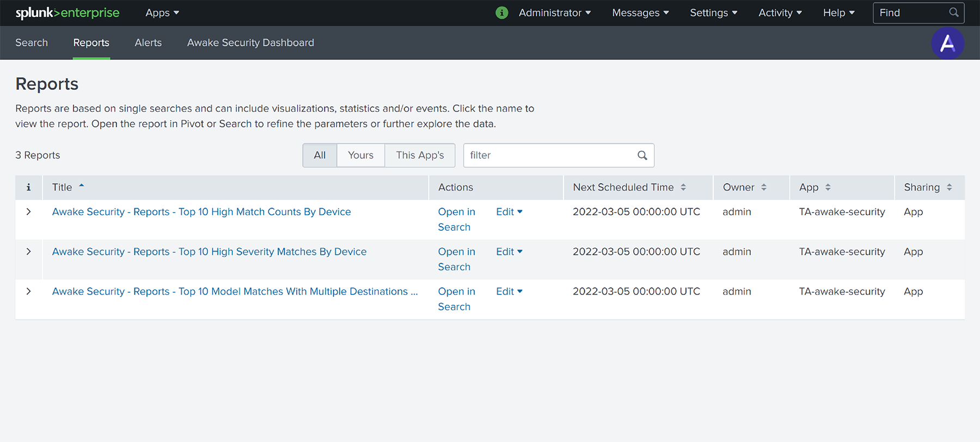
Task: Sort by App column
Action: (828, 187)
